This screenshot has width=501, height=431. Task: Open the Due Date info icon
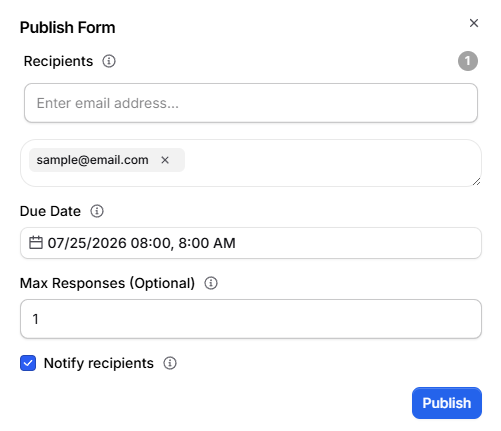pos(97,211)
